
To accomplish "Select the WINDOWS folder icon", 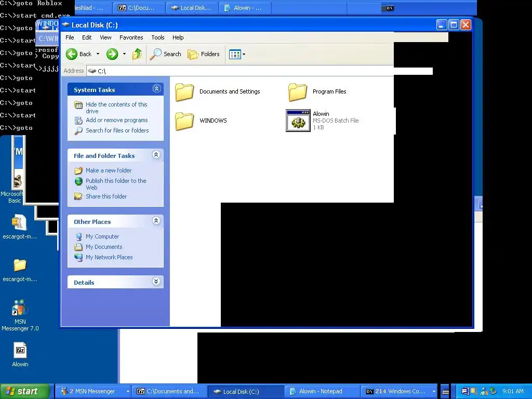I will tap(184, 121).
